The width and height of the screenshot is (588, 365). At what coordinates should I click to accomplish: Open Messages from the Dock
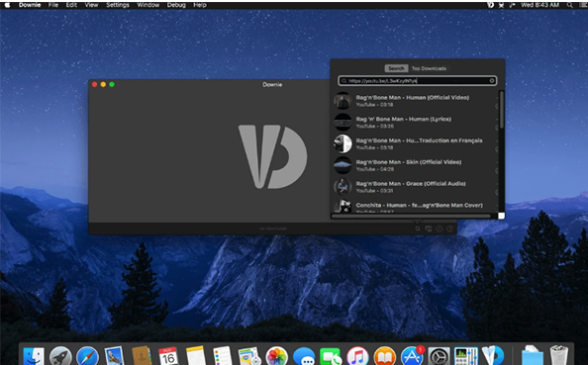click(303, 357)
